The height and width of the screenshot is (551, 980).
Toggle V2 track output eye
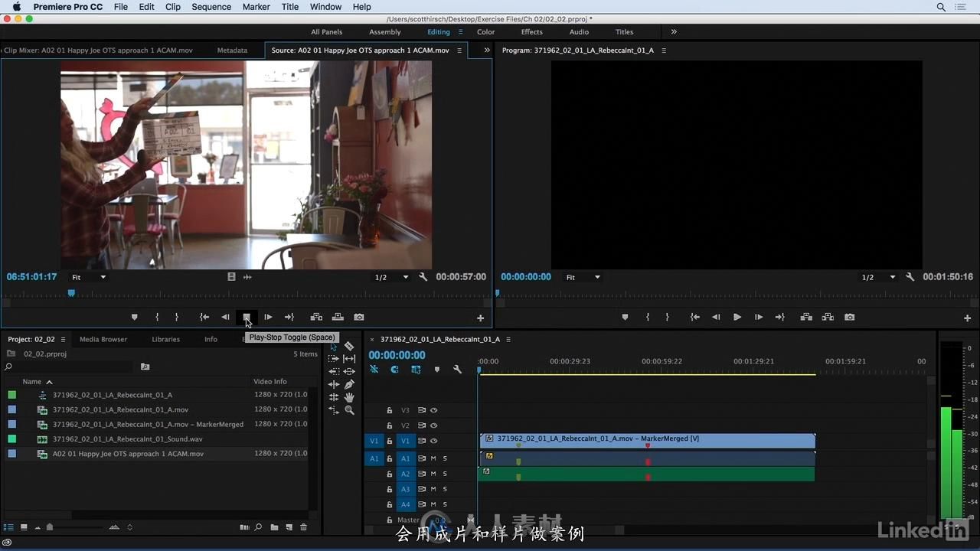[433, 425]
